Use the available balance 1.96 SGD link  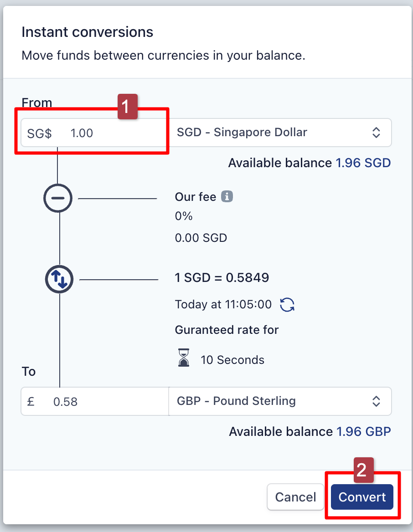363,163
